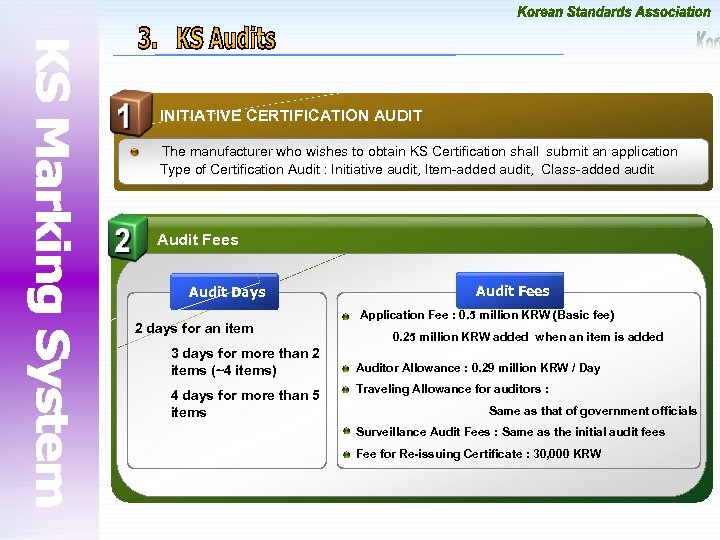This screenshot has height=540, width=720.
Task: Click "Traveling Allowance for auditors" line
Action: tap(452, 389)
